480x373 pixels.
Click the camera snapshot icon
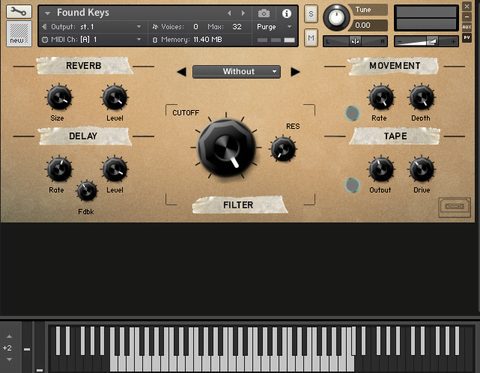(264, 13)
